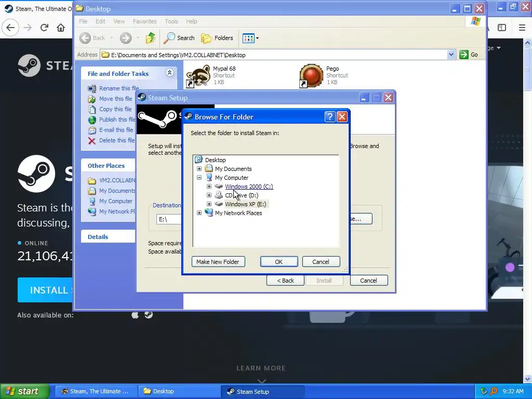Select Windows 2000 (C:) drive in tree
532x399 pixels.
click(x=249, y=187)
